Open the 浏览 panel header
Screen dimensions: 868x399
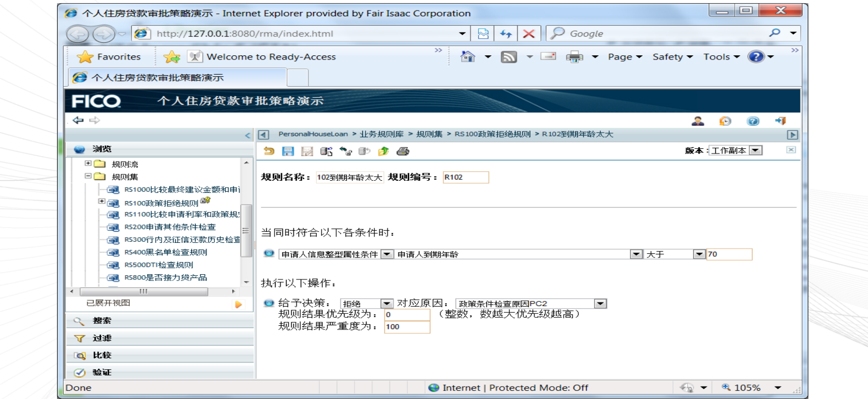pos(160,149)
